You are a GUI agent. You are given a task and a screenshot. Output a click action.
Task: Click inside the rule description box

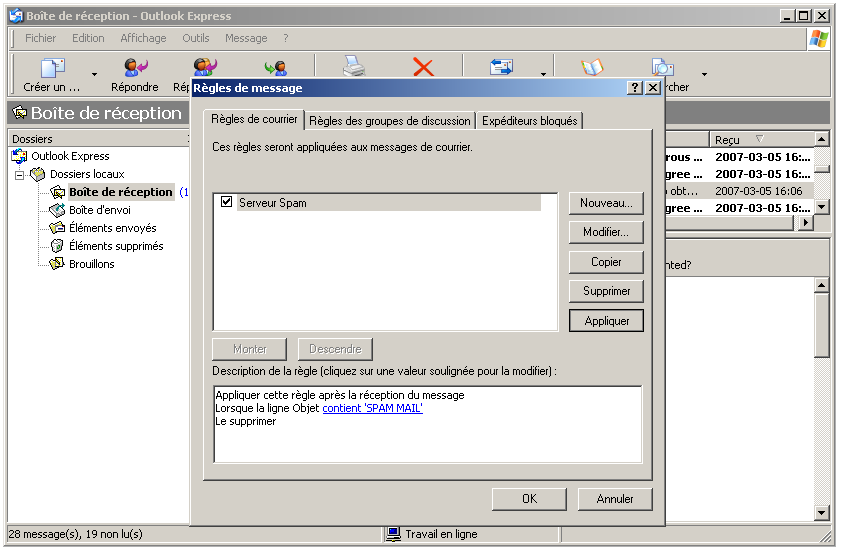(x=428, y=425)
